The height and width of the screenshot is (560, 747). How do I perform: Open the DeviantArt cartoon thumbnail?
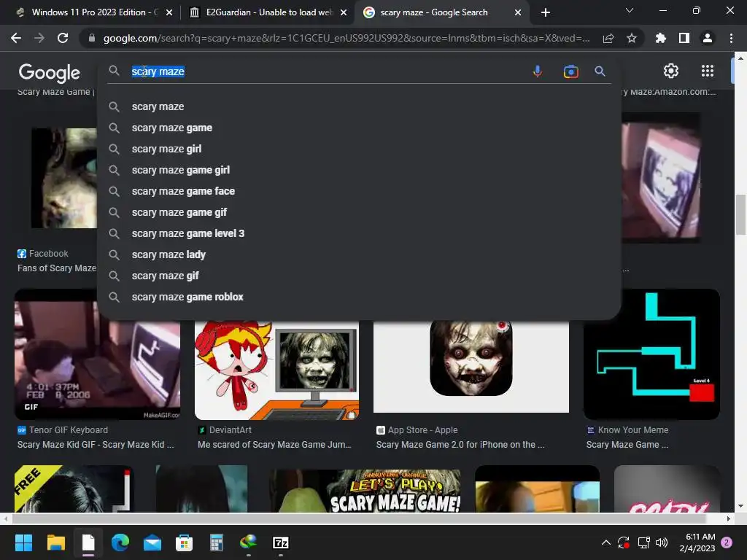(276, 370)
